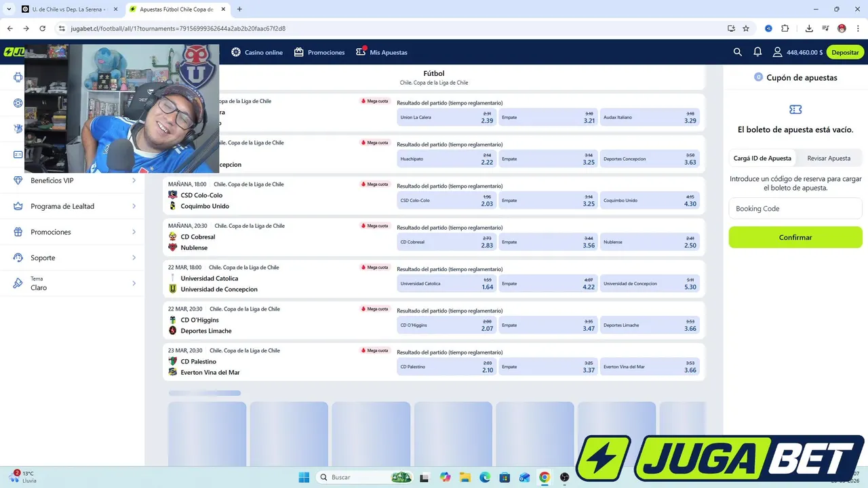Click the Coquimbo Unido team crest
The image size is (868, 488).
(173, 206)
